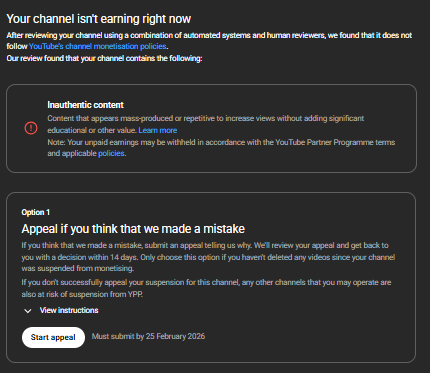
Task: Click the Option 1 label
Action: click(x=36, y=212)
